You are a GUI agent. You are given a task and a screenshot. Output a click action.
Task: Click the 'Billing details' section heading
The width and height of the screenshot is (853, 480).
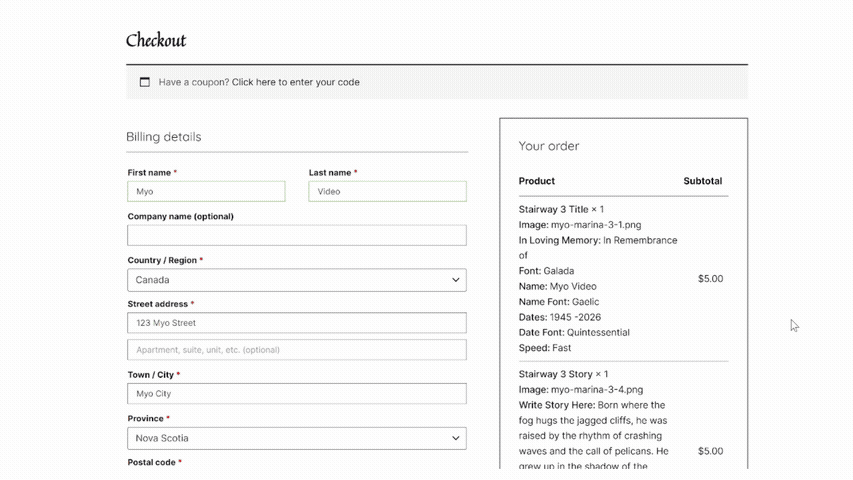coord(163,137)
